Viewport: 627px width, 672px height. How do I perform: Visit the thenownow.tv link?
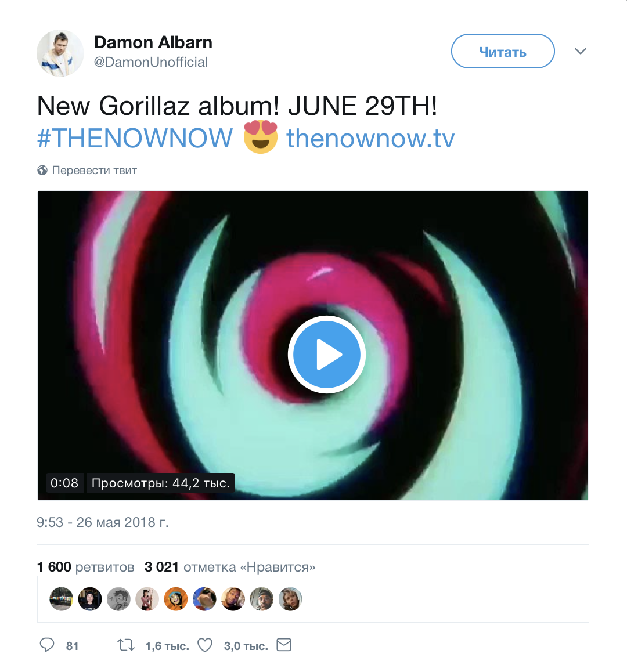tap(370, 138)
